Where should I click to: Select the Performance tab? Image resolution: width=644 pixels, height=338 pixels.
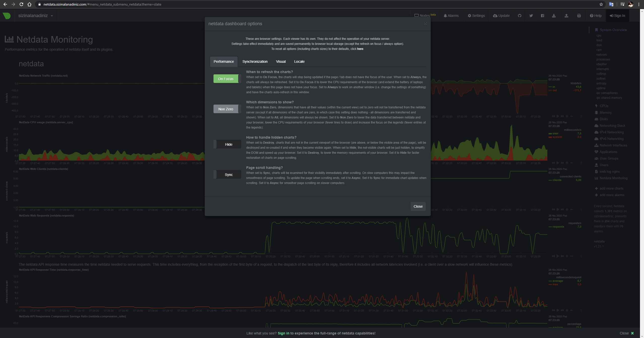[x=224, y=62]
